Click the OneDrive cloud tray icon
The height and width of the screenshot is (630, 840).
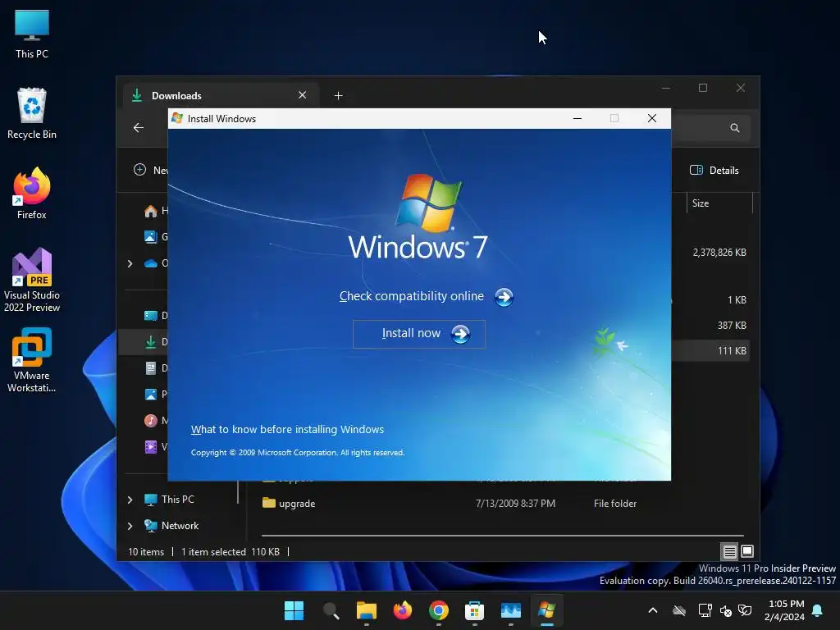click(679, 610)
